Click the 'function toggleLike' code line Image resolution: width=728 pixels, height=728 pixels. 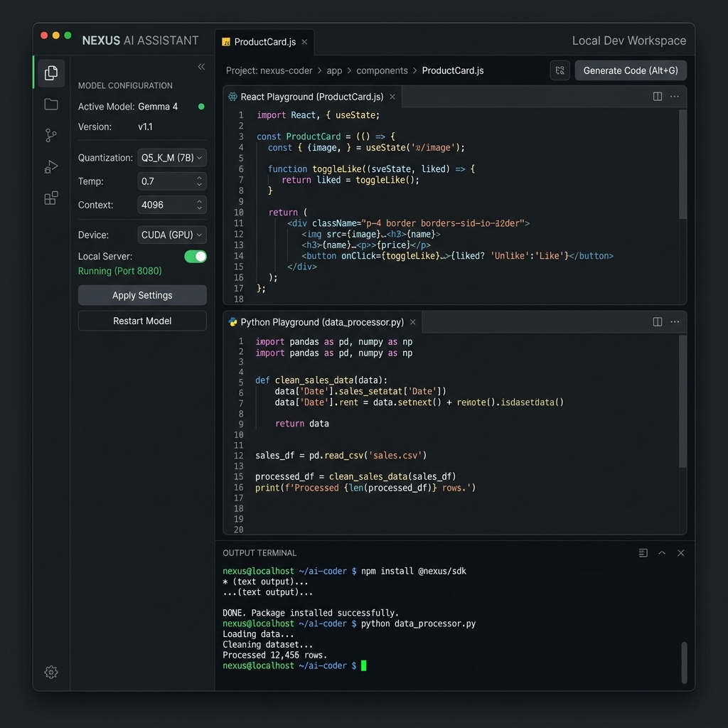[371, 169]
